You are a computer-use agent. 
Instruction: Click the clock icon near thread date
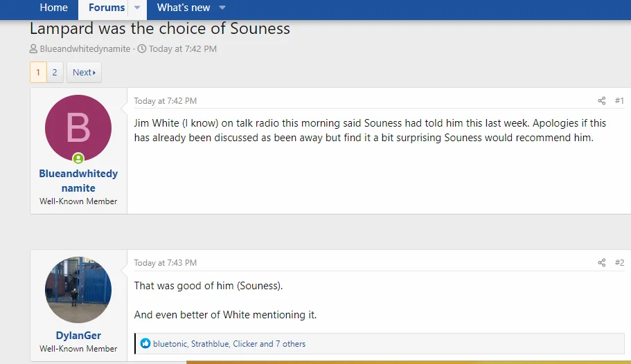[142, 49]
